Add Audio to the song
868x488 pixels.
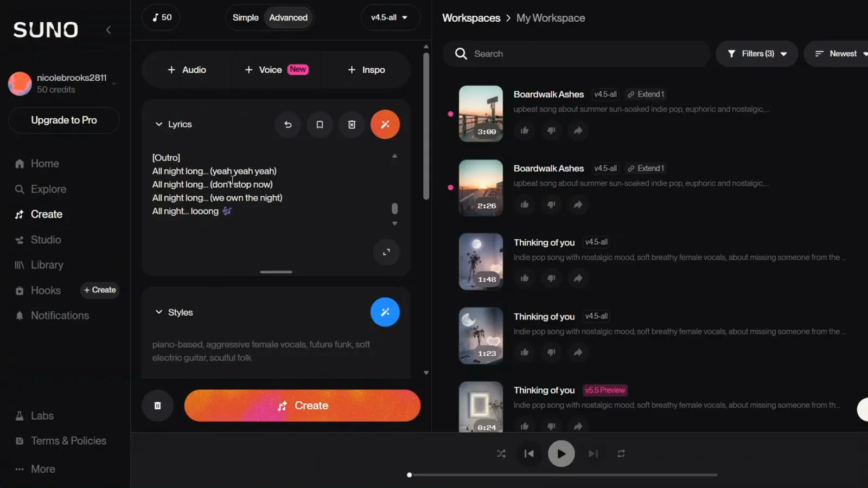point(187,70)
